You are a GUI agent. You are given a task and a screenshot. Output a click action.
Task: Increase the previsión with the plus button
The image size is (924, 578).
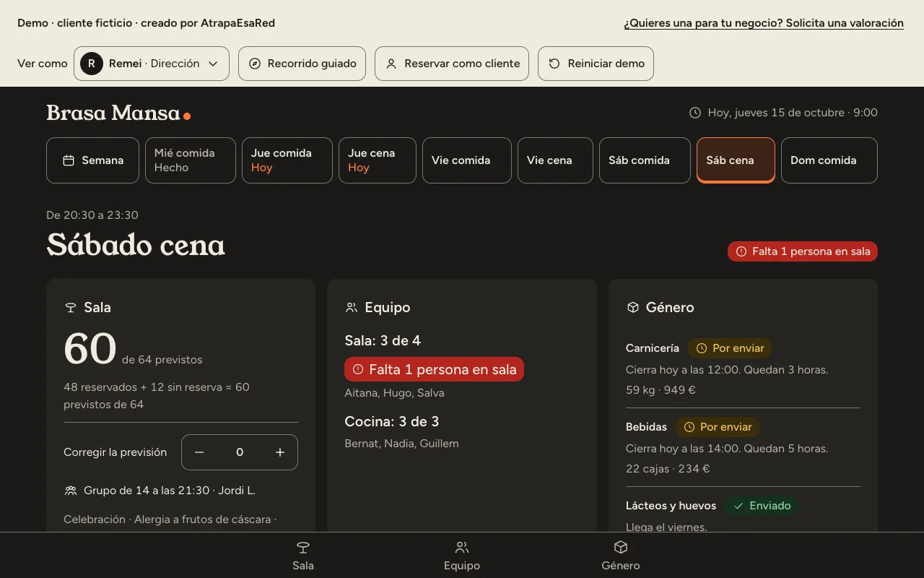tap(280, 452)
